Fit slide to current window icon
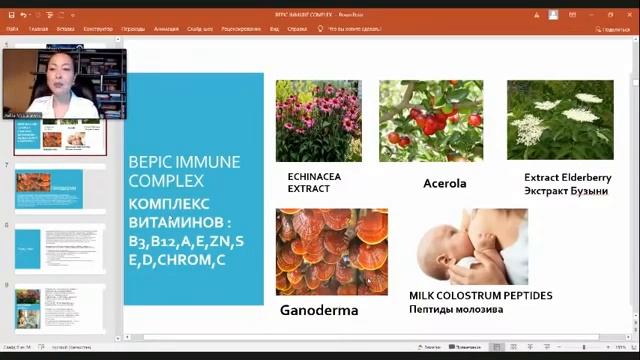 [634, 347]
